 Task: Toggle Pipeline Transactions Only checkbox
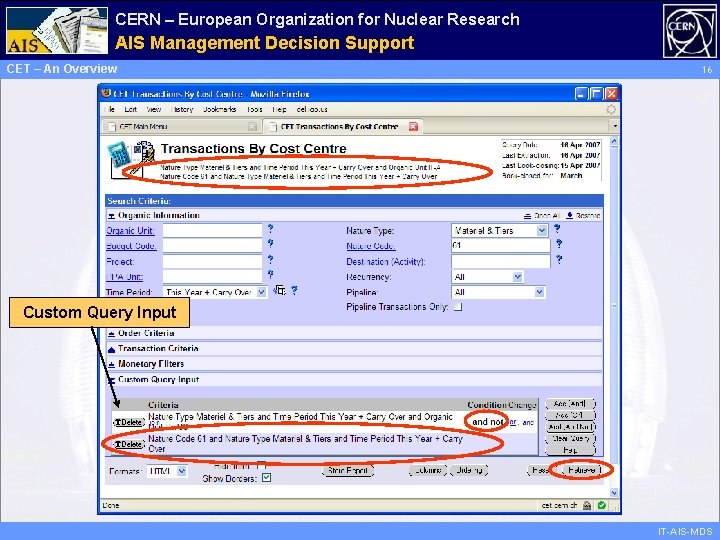click(x=458, y=307)
